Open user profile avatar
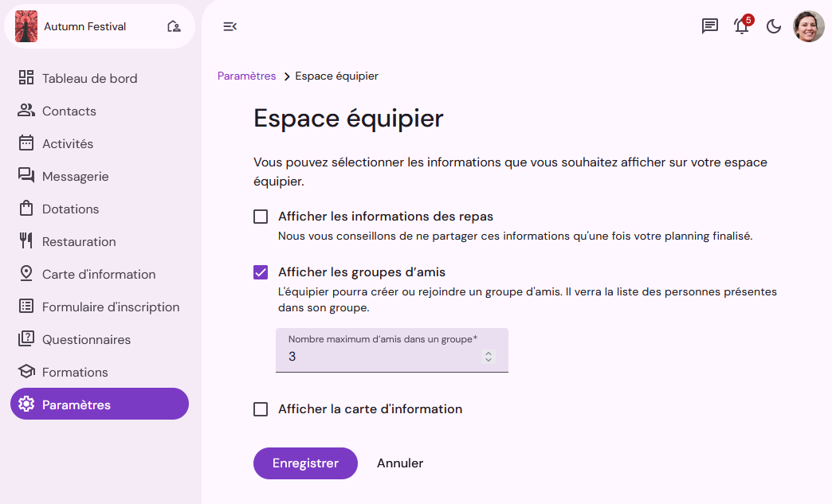This screenshot has width=832, height=504. 809,26
